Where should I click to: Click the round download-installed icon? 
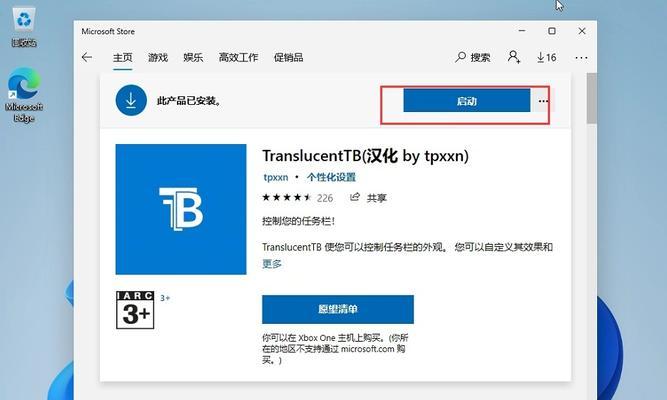point(131,100)
